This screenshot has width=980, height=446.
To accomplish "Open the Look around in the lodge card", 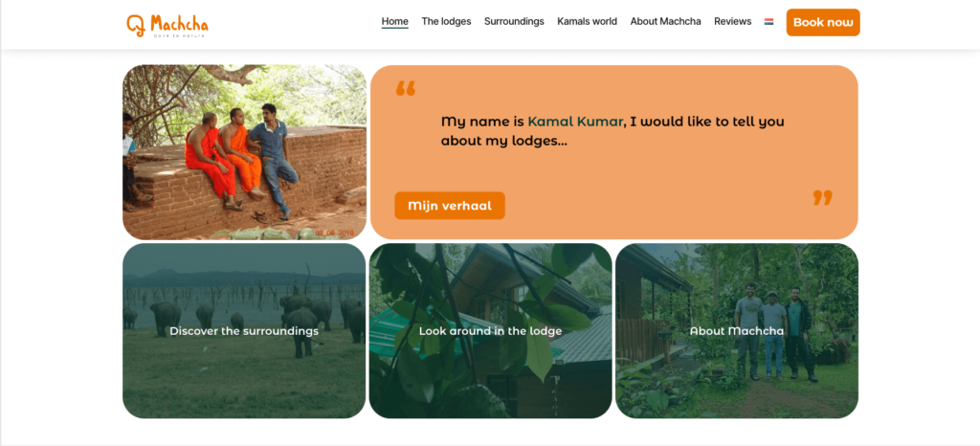I will coord(491,330).
